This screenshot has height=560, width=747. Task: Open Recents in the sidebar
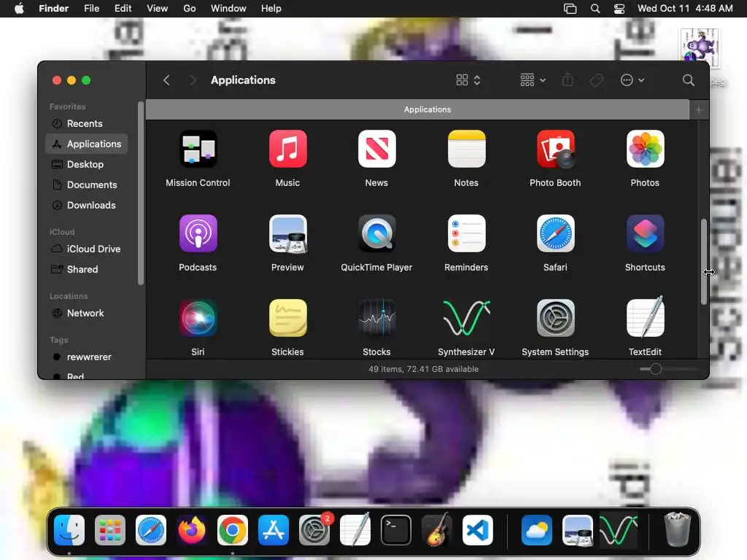86,124
